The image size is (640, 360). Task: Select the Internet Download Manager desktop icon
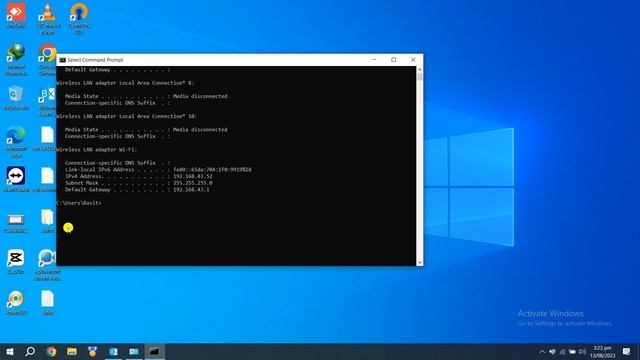(x=16, y=59)
